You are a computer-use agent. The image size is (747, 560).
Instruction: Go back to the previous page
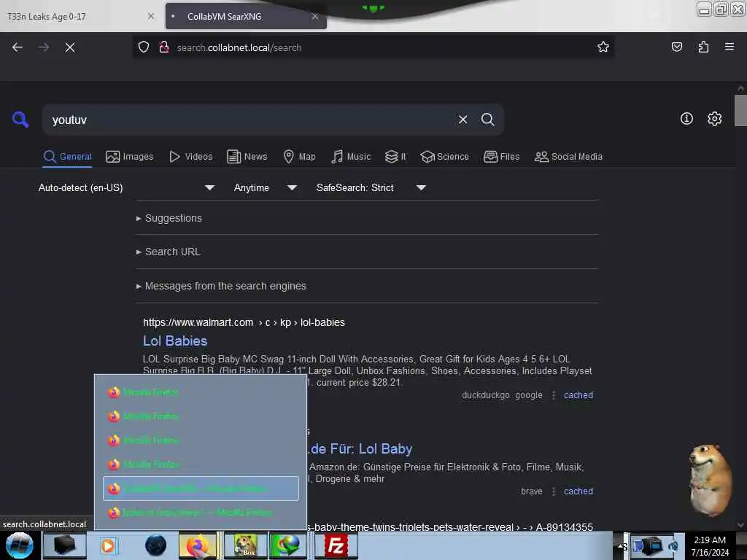pyautogui.click(x=18, y=47)
